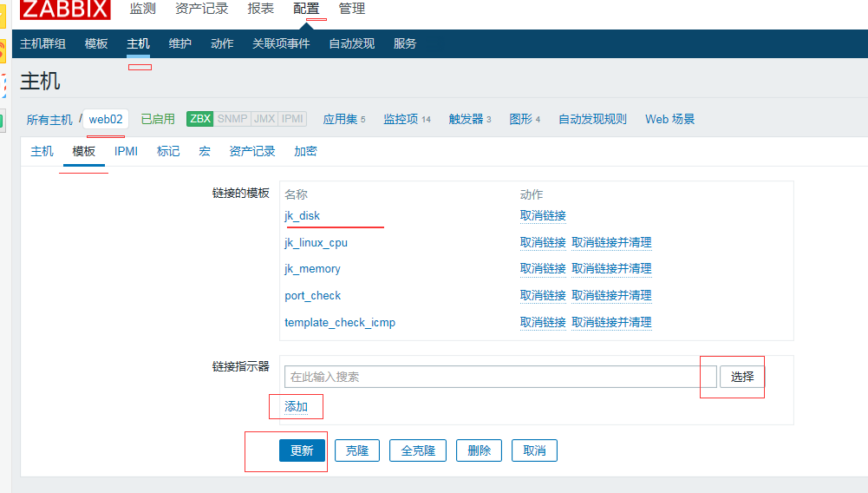Click the 添加 link
Image resolution: width=868 pixels, height=493 pixels.
(x=297, y=407)
